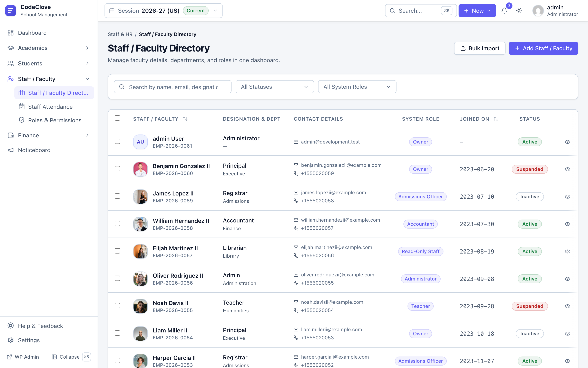This screenshot has width=588, height=368.
Task: View Noah Davis II eye icon
Action: (567, 306)
